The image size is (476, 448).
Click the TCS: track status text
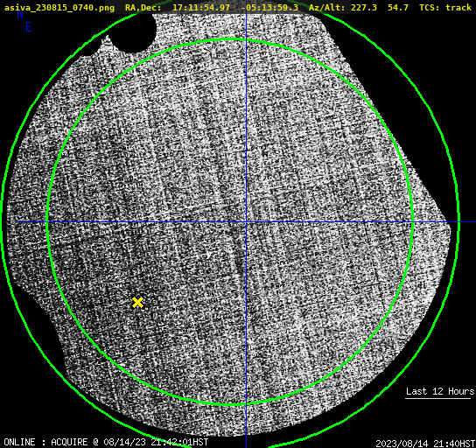coord(445,7)
